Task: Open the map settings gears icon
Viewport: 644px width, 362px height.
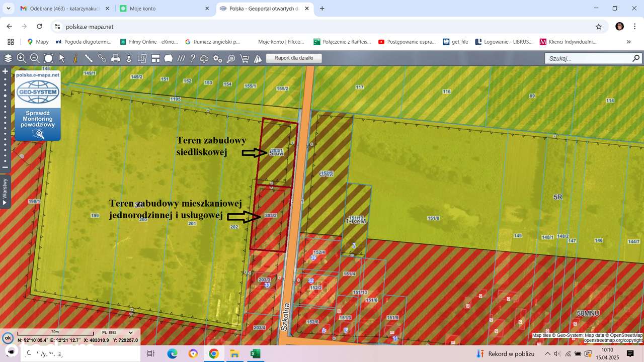Action: pyautogui.click(x=216, y=59)
